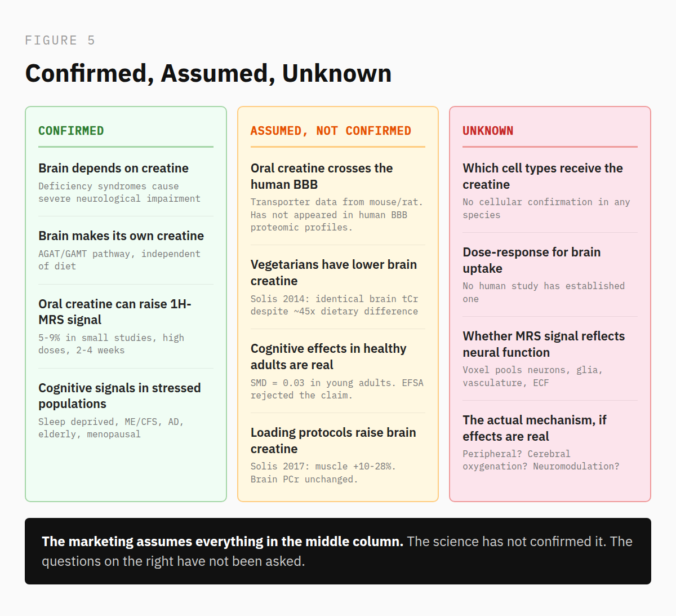Click the 'Solis 2014' description text
The image size is (676, 616).
pos(334,305)
